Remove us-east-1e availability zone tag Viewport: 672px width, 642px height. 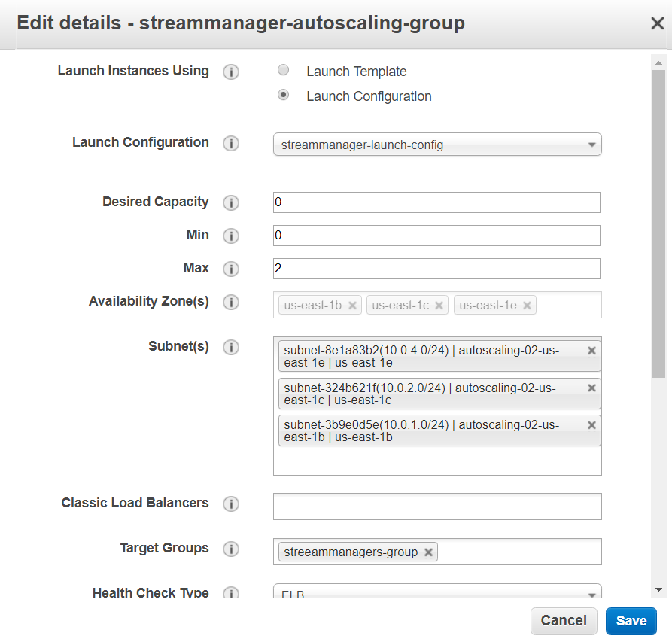coord(528,306)
